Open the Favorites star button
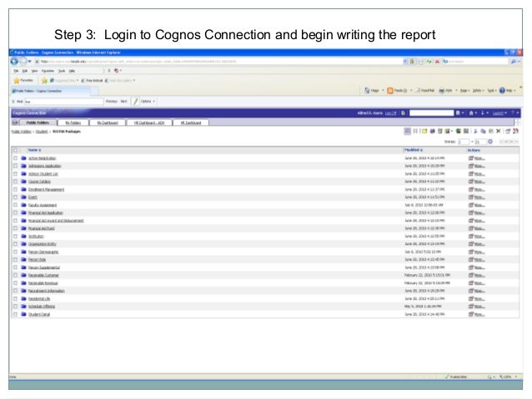 coord(23,80)
